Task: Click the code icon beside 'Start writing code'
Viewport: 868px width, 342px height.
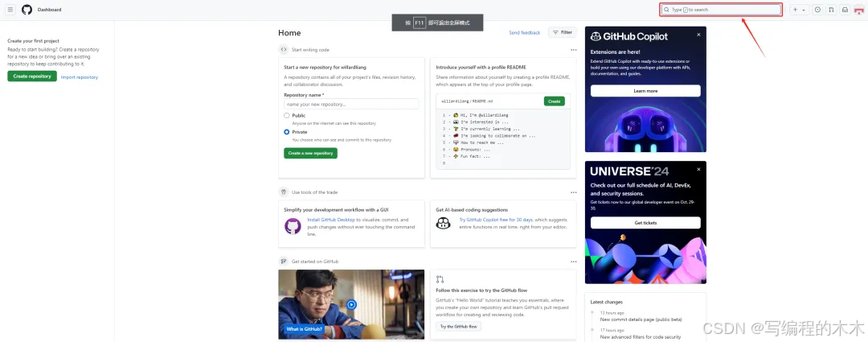Action: pos(284,49)
